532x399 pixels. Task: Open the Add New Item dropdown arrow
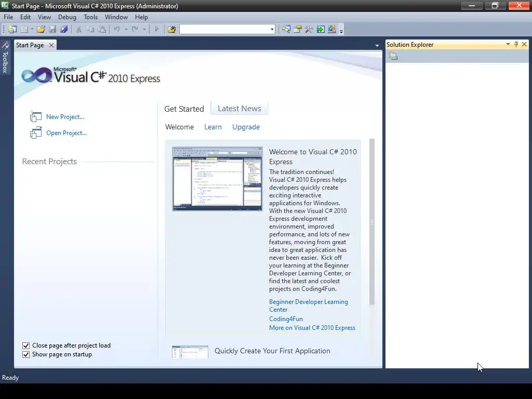click(x=32, y=30)
